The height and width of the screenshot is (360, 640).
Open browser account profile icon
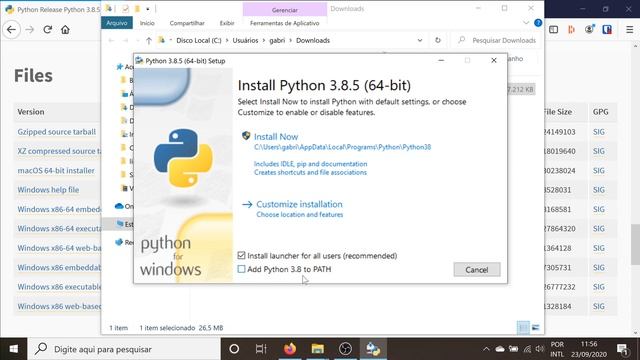click(x=589, y=29)
